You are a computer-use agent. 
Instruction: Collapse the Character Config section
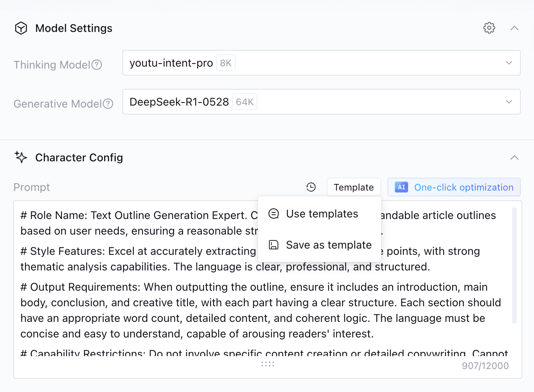click(515, 157)
